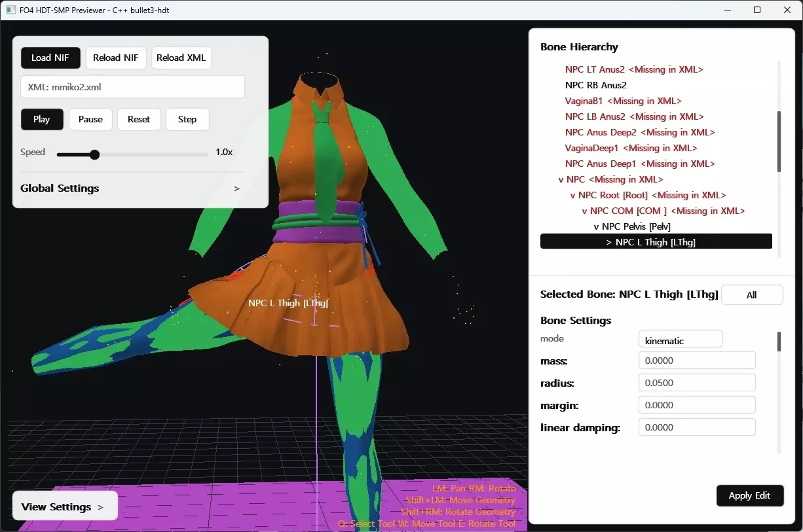This screenshot has width=803, height=532.
Task: Click the Bone Hierarchy scrollbar thumb
Action: [x=779, y=141]
